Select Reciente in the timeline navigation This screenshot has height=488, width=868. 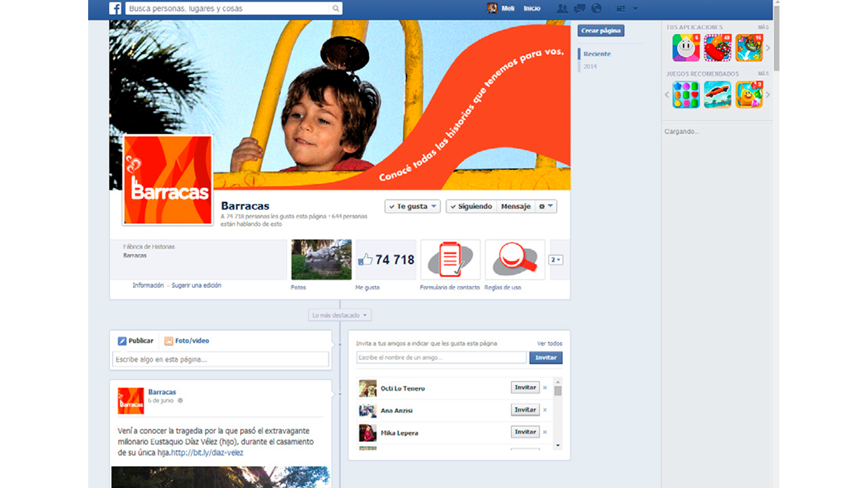pos(597,54)
